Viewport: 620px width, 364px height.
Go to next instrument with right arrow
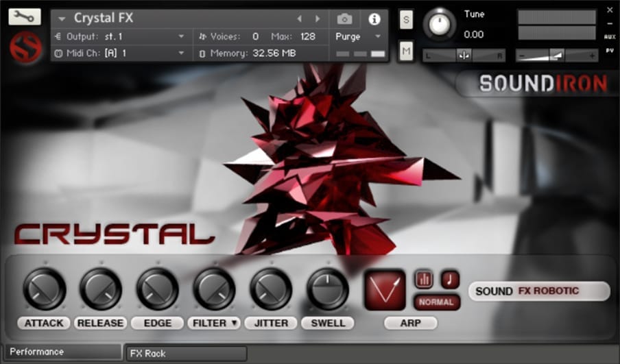(317, 19)
